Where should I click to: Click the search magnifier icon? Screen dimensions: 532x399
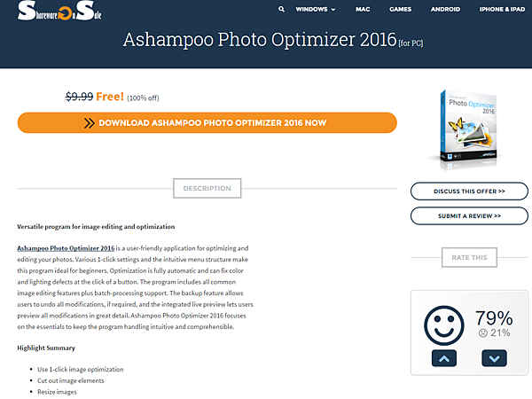(x=281, y=9)
